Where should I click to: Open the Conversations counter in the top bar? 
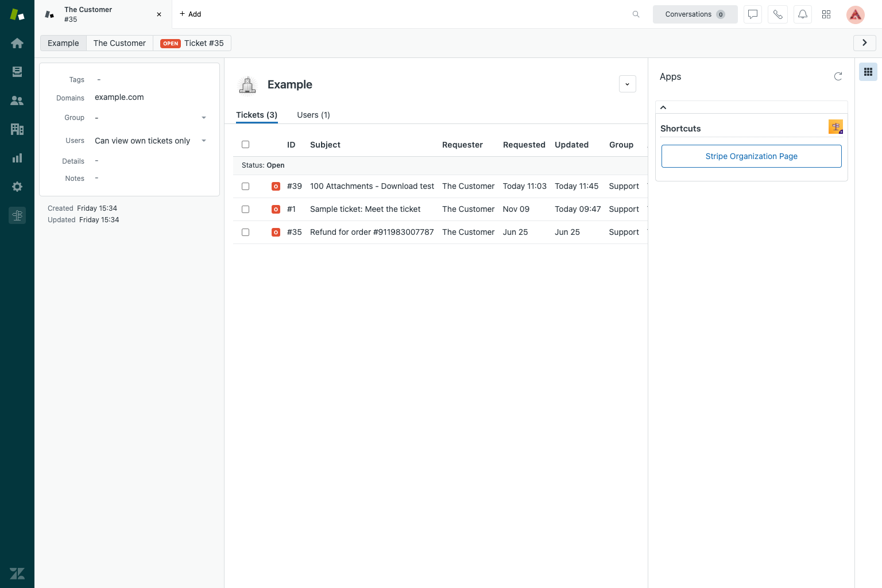coord(695,14)
